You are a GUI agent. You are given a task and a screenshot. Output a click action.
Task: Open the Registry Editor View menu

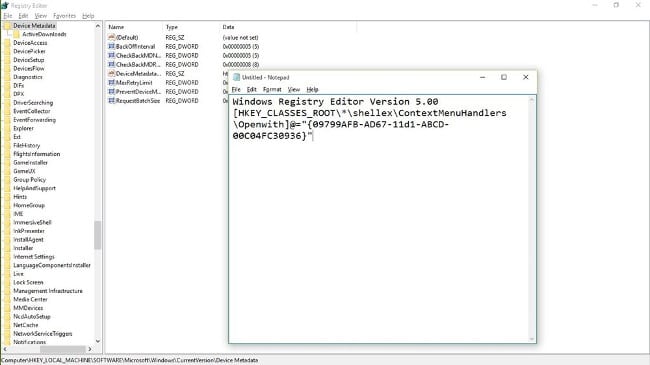[41, 16]
